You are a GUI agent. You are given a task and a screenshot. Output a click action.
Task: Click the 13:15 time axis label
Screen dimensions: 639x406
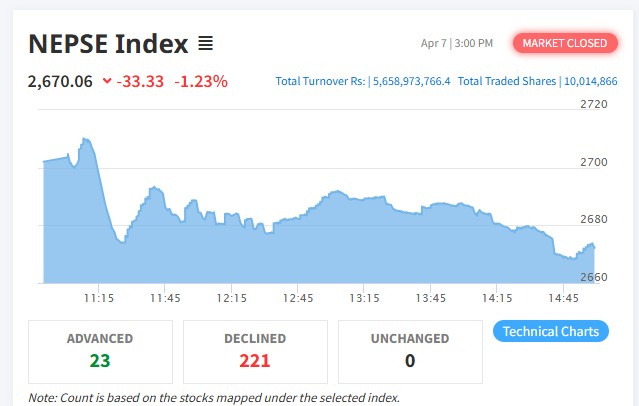[x=364, y=298]
